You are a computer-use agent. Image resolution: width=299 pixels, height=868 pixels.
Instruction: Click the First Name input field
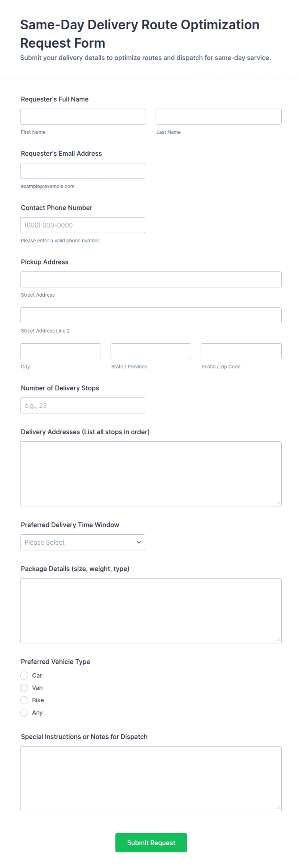(x=83, y=116)
